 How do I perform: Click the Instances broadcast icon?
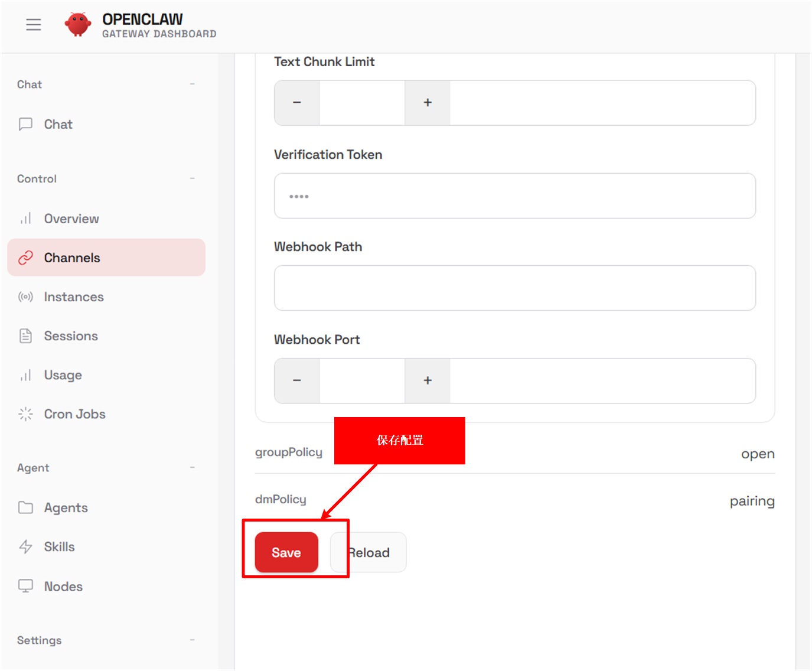(x=25, y=297)
